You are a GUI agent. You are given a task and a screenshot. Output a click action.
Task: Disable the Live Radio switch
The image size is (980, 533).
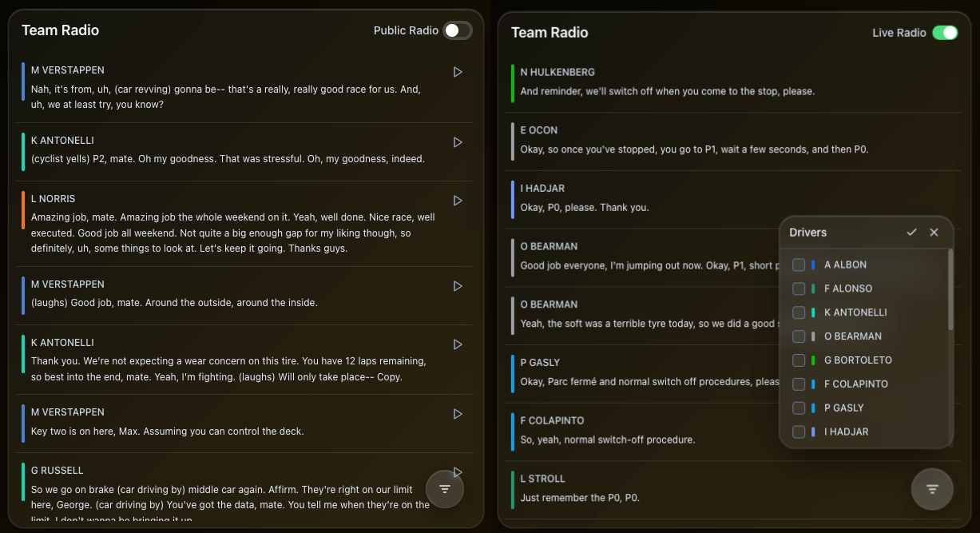coord(945,33)
